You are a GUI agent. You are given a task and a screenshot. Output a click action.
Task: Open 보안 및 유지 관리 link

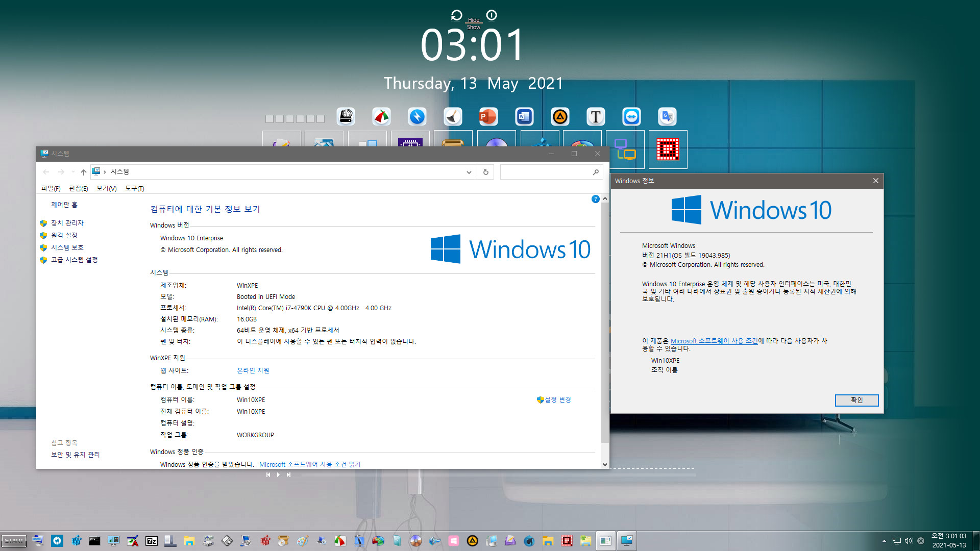point(75,455)
